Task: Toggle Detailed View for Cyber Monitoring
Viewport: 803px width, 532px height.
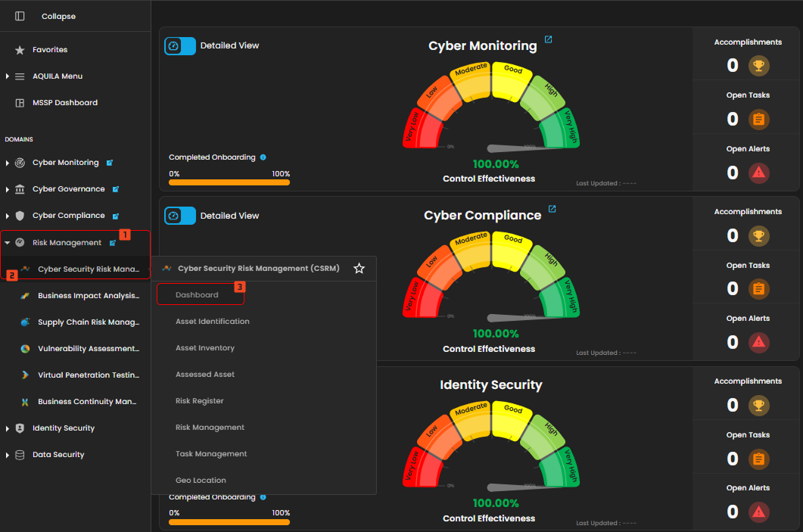Action: (180, 46)
